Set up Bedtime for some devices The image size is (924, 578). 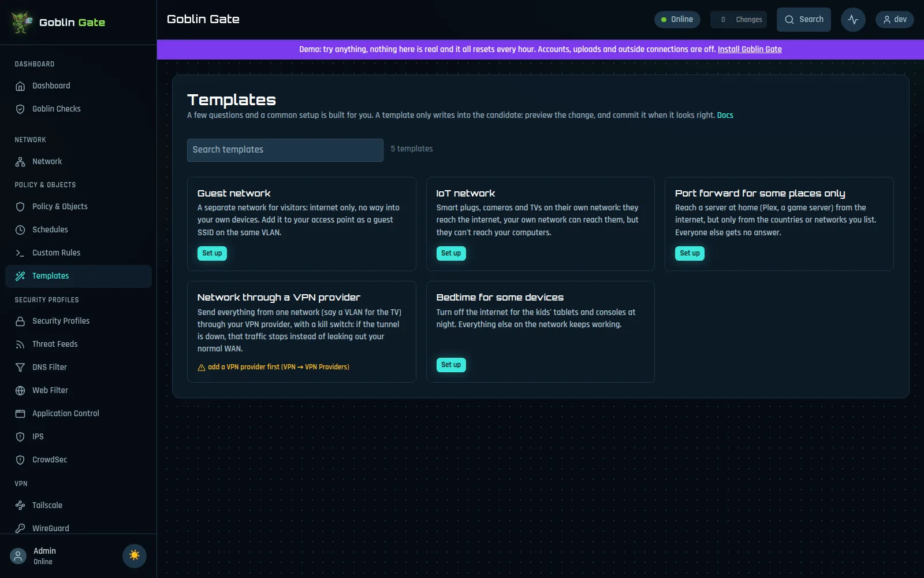point(451,365)
